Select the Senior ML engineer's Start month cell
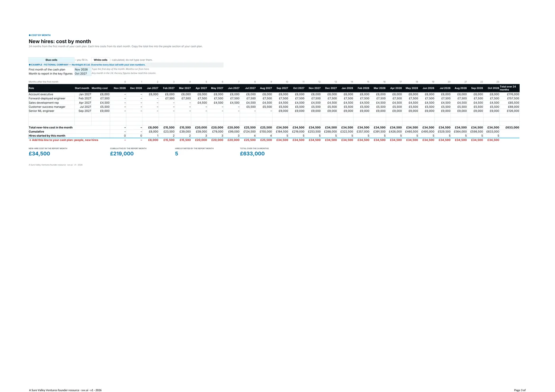555x392 pixels. coord(83,111)
